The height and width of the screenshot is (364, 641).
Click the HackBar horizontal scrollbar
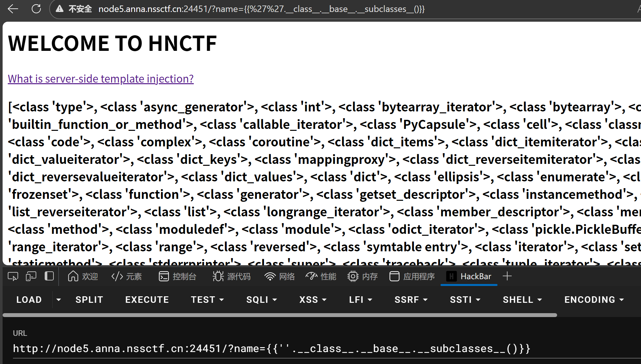click(280, 315)
